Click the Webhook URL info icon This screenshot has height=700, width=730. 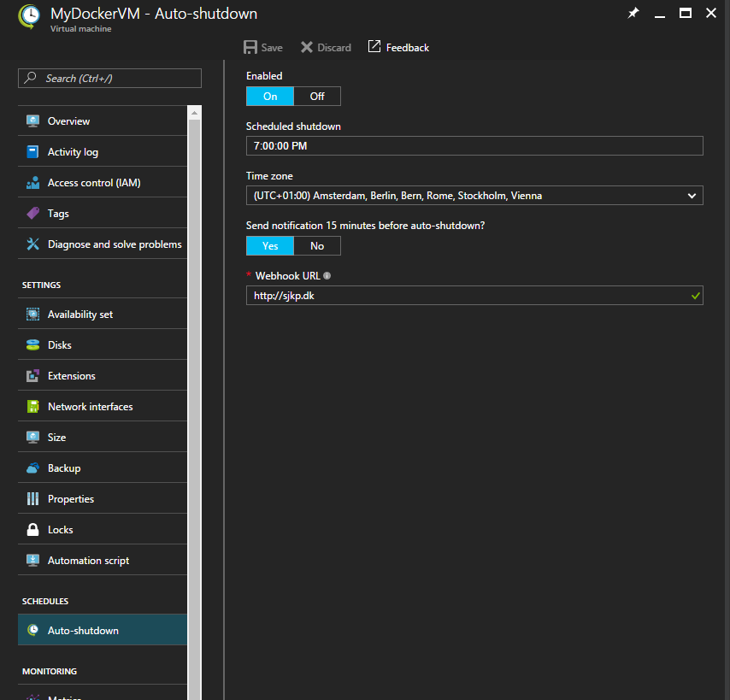327,275
